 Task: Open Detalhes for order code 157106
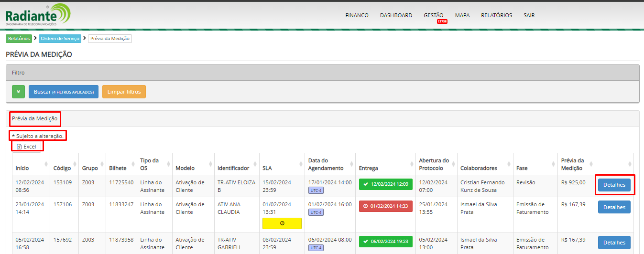tap(614, 207)
